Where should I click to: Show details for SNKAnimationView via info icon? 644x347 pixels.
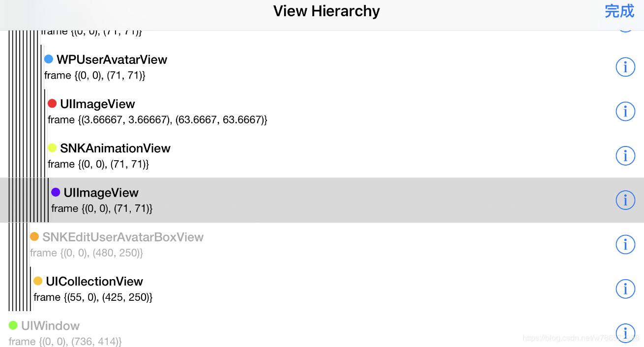pyautogui.click(x=625, y=156)
